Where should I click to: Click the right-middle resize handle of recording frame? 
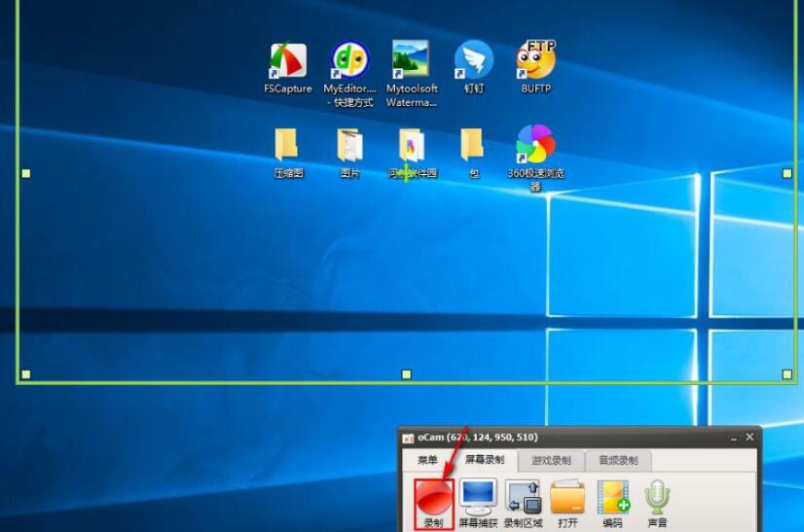tap(787, 174)
